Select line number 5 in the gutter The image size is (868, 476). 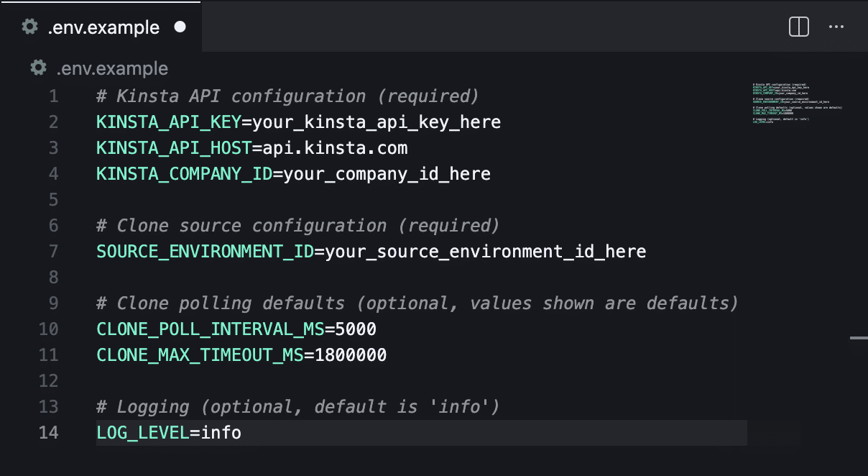click(x=54, y=200)
